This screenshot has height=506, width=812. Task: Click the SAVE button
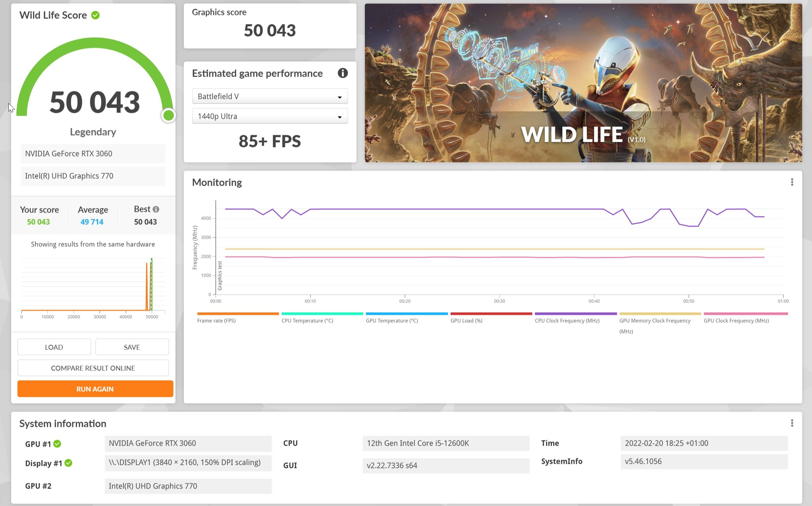pos(132,347)
